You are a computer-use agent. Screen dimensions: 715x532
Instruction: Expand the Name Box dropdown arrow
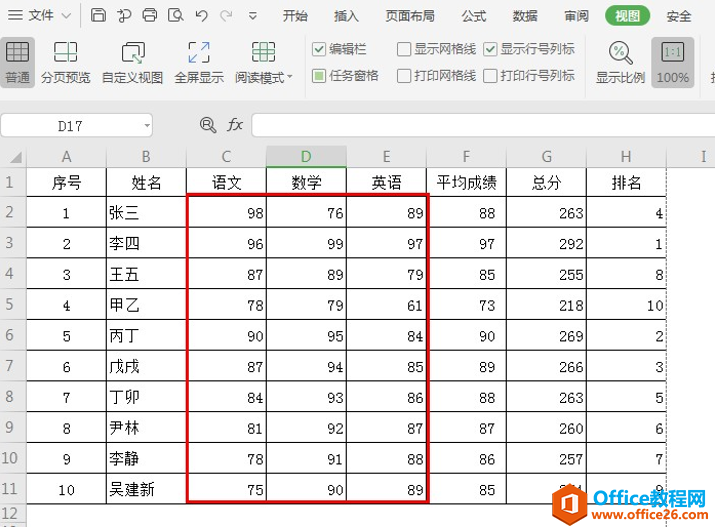click(147, 125)
